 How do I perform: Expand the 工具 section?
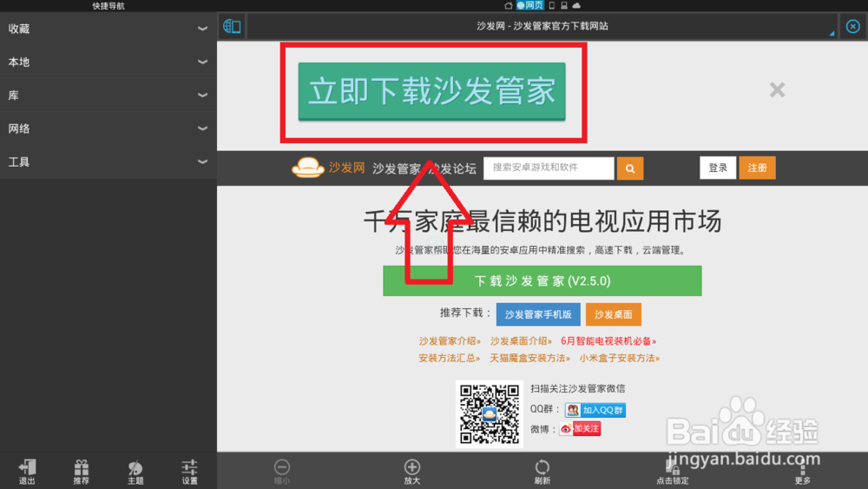pos(108,162)
